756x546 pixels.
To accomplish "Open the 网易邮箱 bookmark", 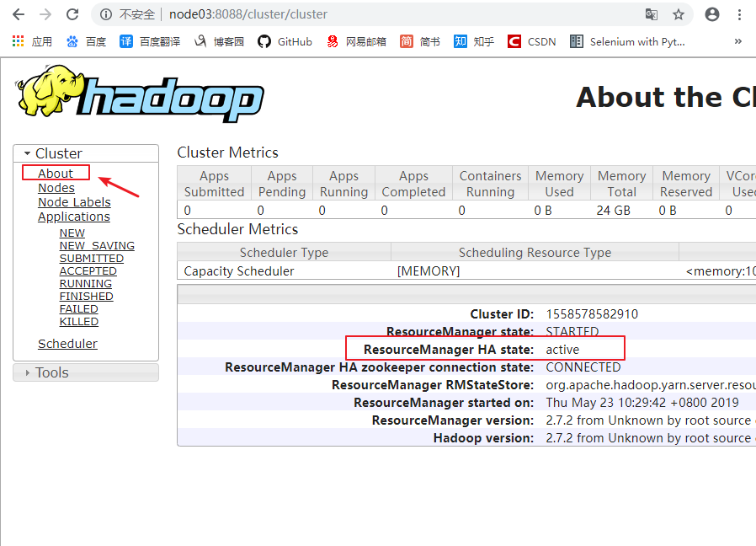I will click(356, 41).
